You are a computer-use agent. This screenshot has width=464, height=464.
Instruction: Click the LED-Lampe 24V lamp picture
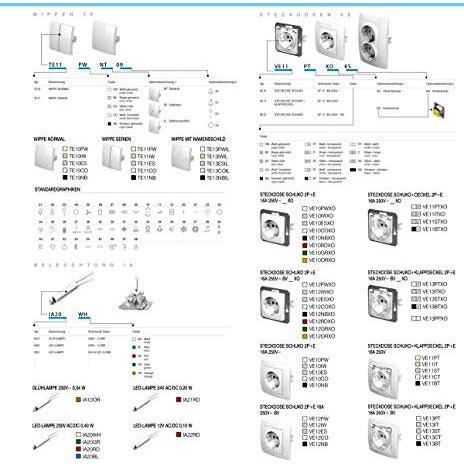pyautogui.click(x=147, y=402)
